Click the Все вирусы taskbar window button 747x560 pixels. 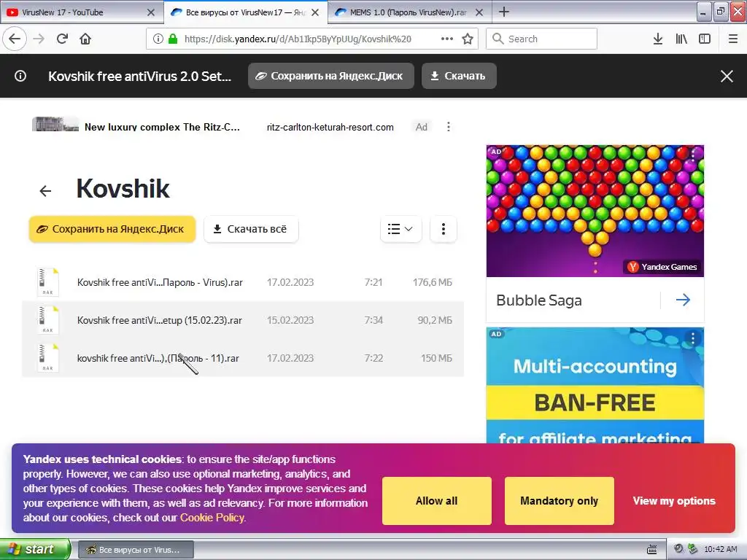(136, 550)
